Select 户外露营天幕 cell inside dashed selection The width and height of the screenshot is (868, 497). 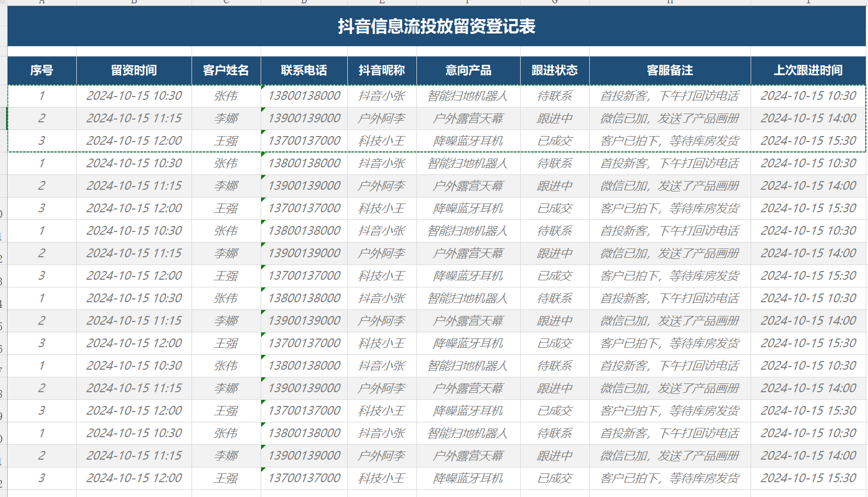pos(469,118)
